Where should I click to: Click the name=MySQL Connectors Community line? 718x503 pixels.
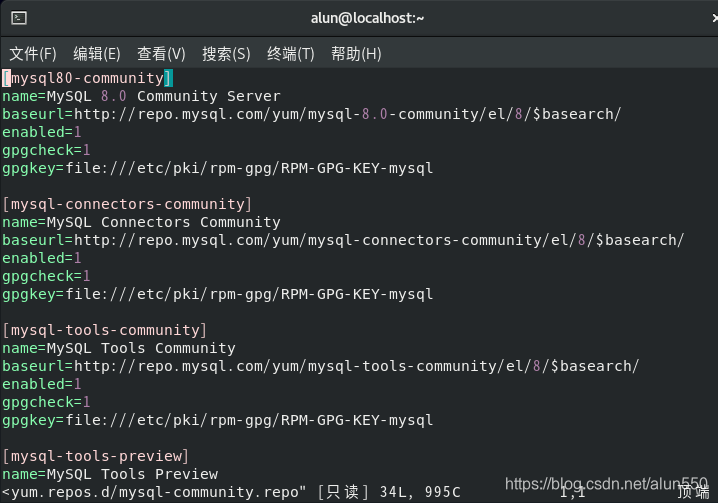[141, 222]
